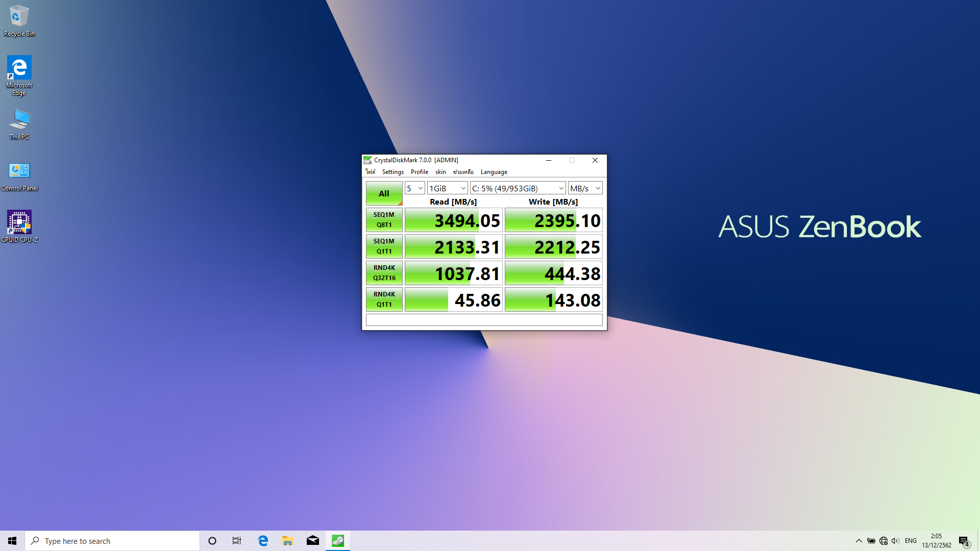
Task: Expand the C: 5% drive selection dropdown
Action: (518, 188)
